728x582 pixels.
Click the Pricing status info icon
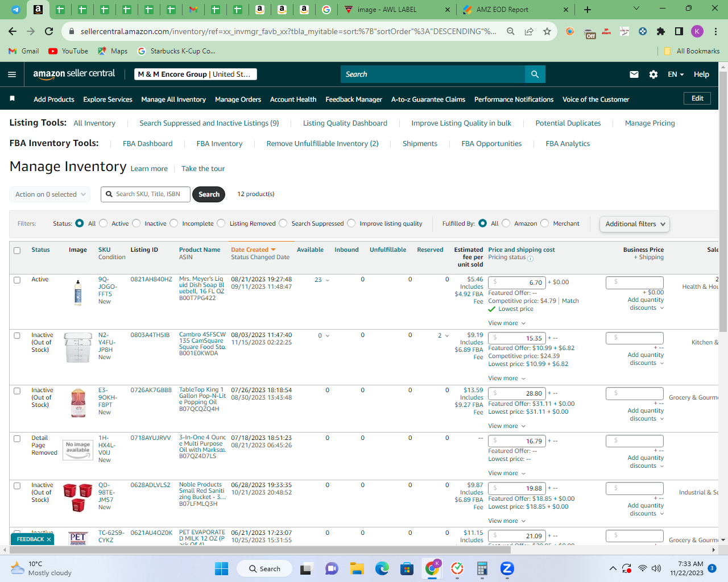[531, 259]
